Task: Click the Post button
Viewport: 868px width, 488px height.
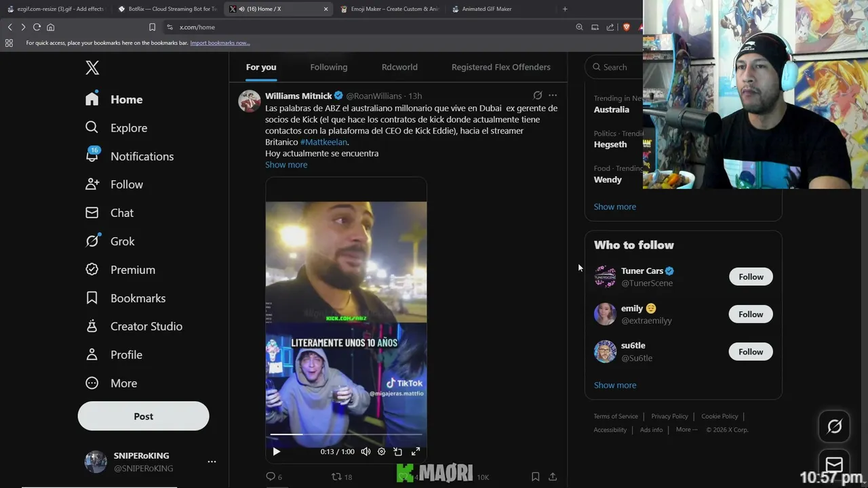Action: [x=143, y=416]
